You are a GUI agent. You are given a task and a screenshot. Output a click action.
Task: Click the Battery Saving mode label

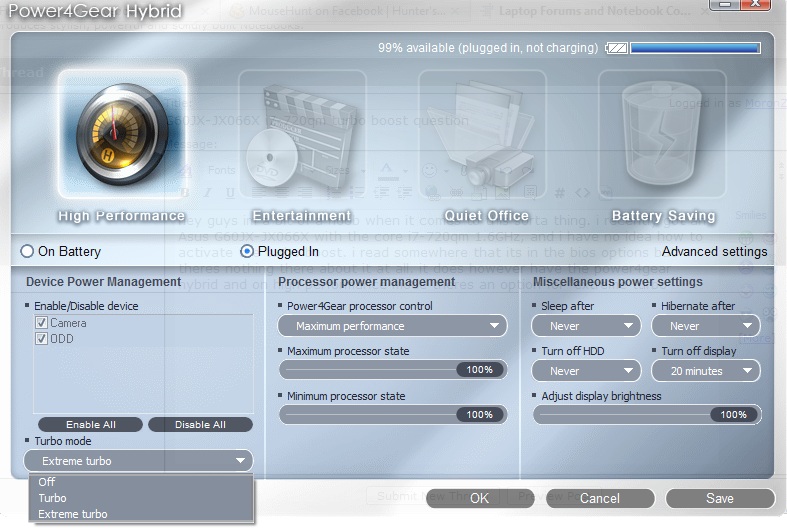point(664,216)
